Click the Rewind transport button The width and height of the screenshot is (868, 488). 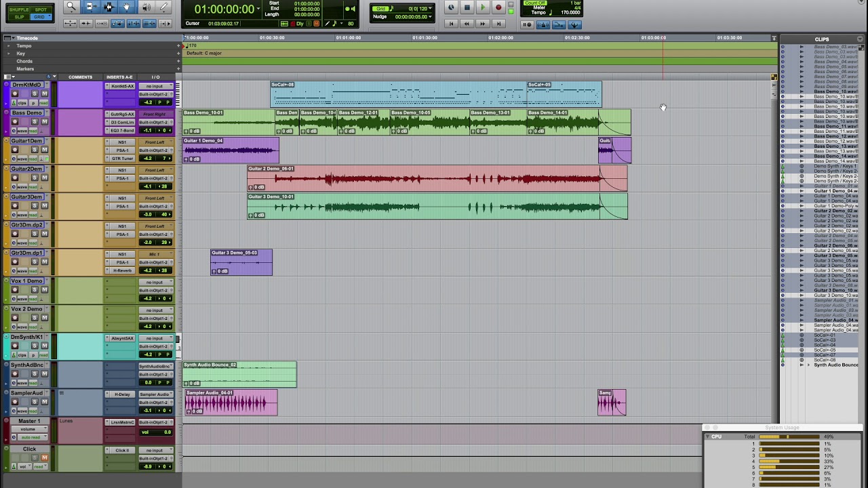[467, 24]
